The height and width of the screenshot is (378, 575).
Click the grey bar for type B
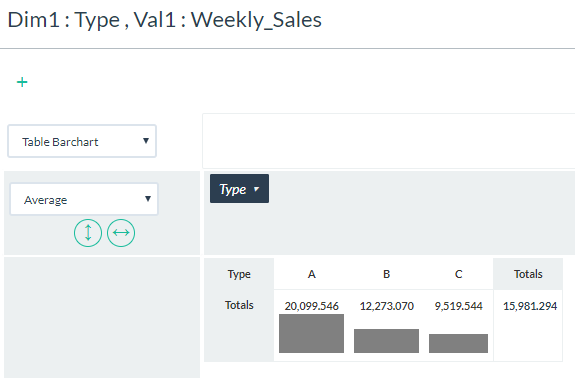coord(386,341)
